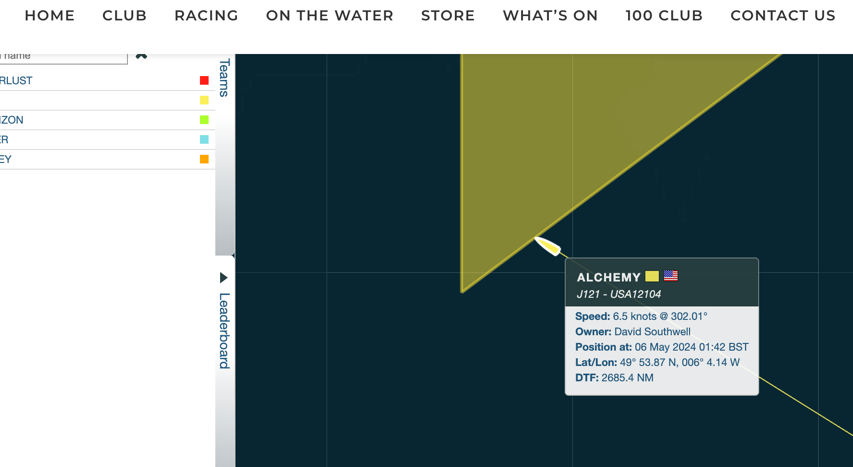Image resolution: width=853 pixels, height=467 pixels.
Task: Open the Store menu link
Action: (x=448, y=16)
